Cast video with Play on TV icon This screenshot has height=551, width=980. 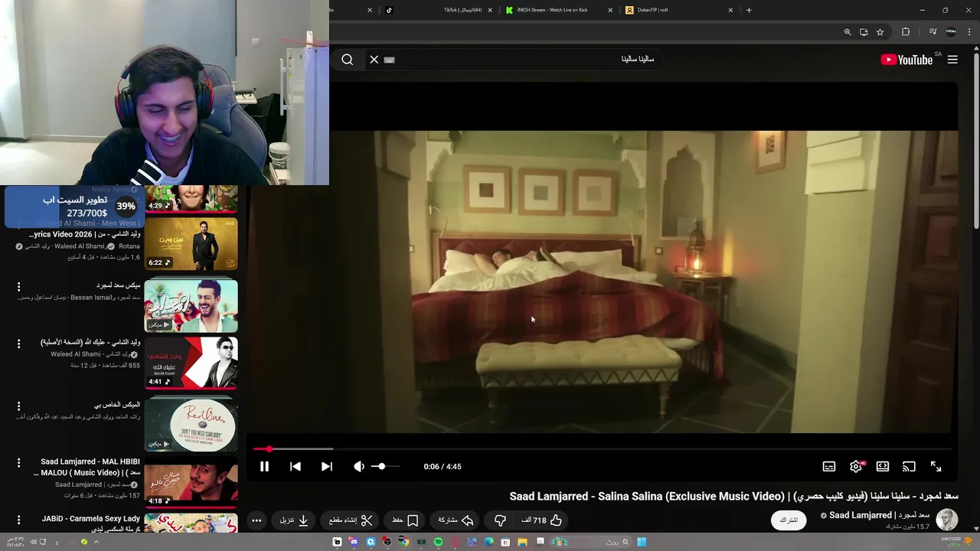909,466
